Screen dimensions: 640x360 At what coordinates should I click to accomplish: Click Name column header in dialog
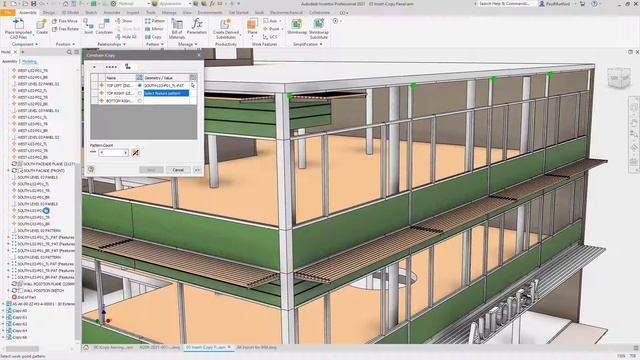[x=120, y=78]
